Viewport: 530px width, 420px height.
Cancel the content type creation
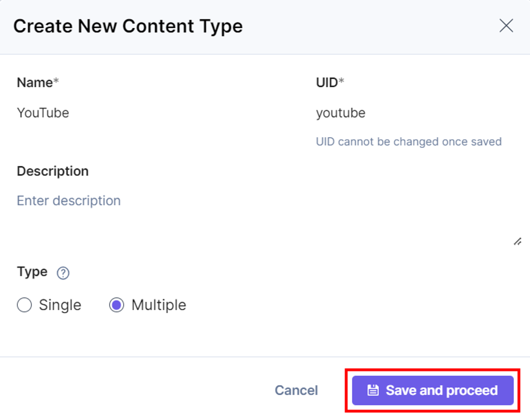296,390
